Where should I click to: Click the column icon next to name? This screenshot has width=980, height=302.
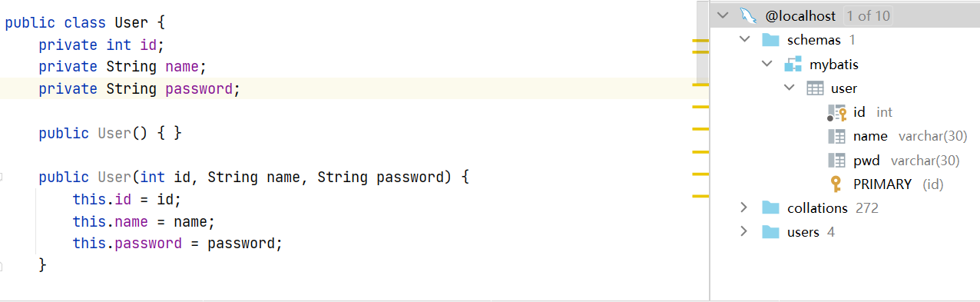836,137
